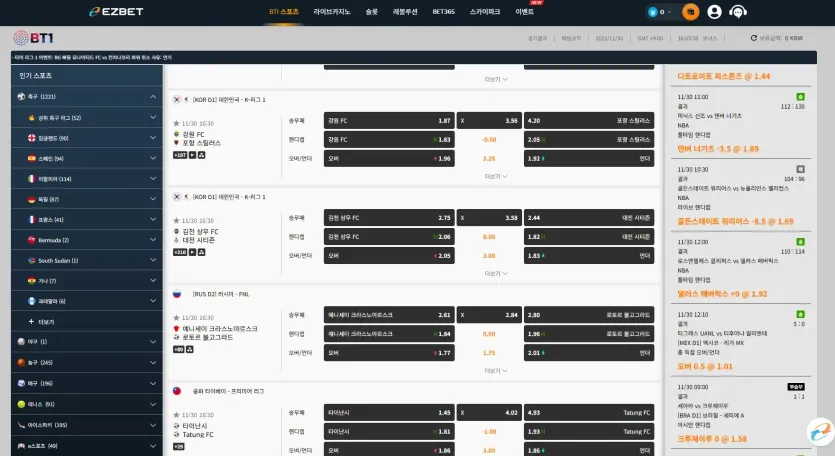
Task: Open +197 more markets for 강원 FC match
Action: click(180, 155)
